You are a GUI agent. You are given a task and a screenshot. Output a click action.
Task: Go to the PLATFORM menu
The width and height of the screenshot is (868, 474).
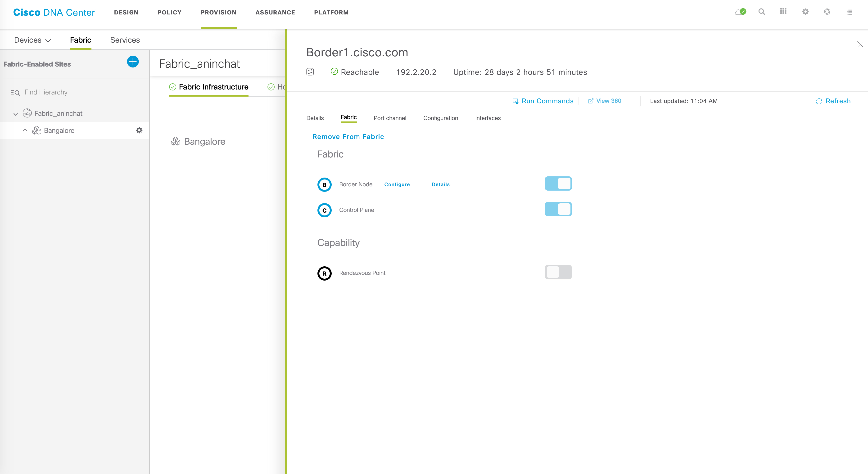(331, 13)
